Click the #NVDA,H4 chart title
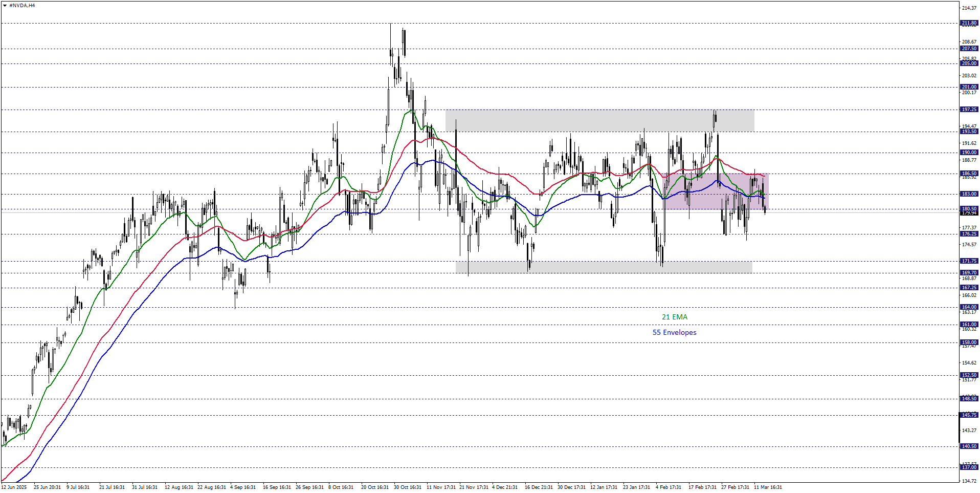 pyautogui.click(x=22, y=6)
